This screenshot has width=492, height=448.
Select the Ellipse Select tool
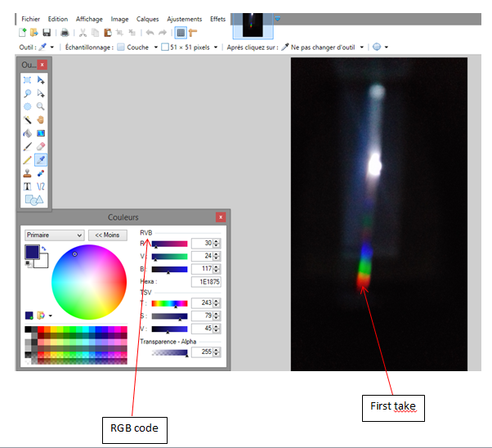click(27, 106)
